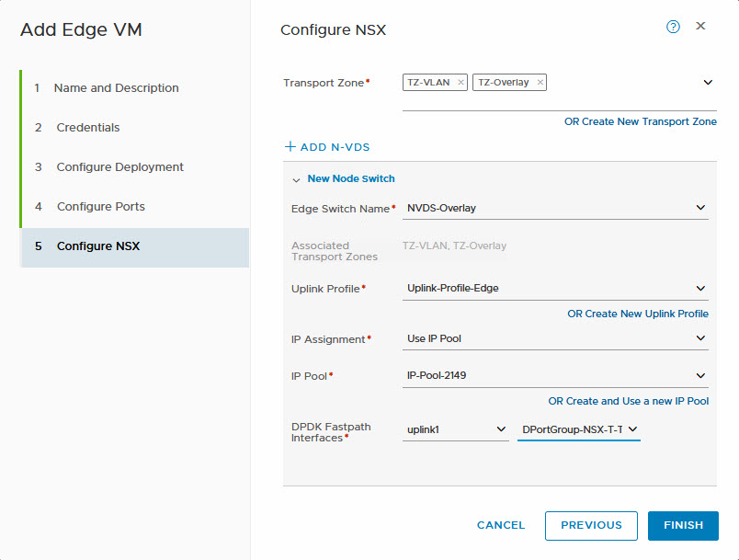Screen dimensions: 739x560
Task: Click OR Create New Uplink Profile link
Action: coord(637,314)
